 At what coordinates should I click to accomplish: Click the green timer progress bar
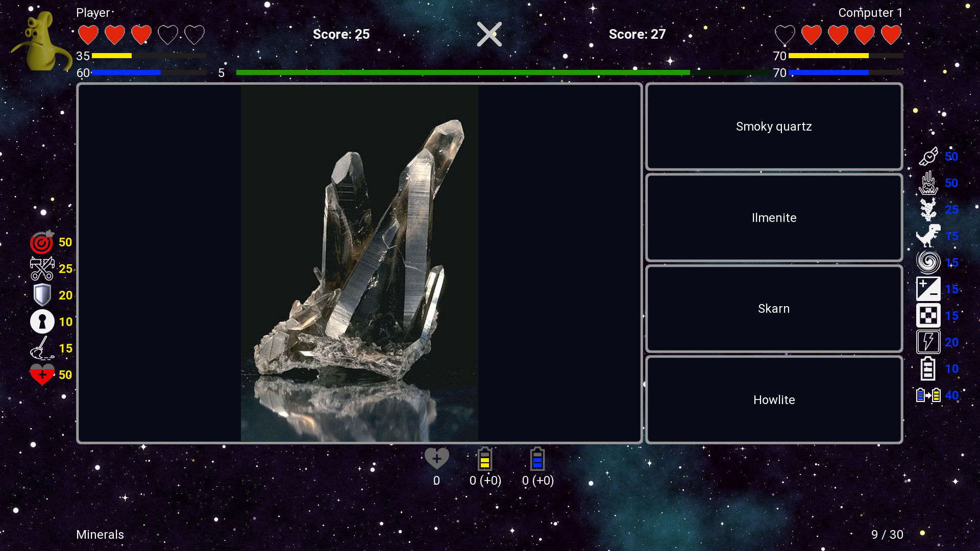[x=463, y=72]
